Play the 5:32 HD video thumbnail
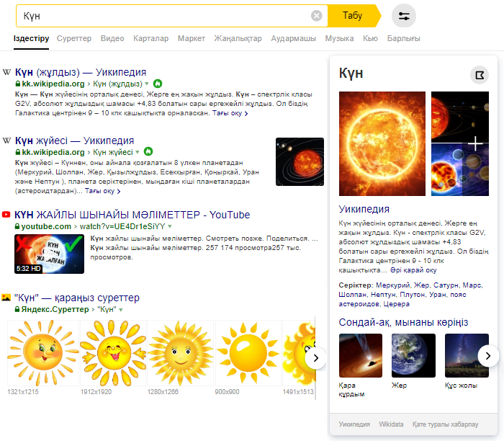The width and height of the screenshot is (504, 441). (x=49, y=254)
